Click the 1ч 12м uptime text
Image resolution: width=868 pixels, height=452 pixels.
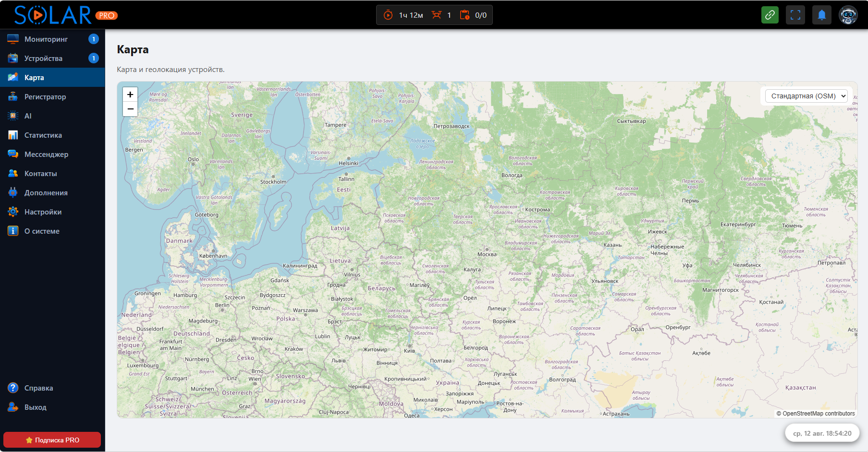click(x=411, y=15)
